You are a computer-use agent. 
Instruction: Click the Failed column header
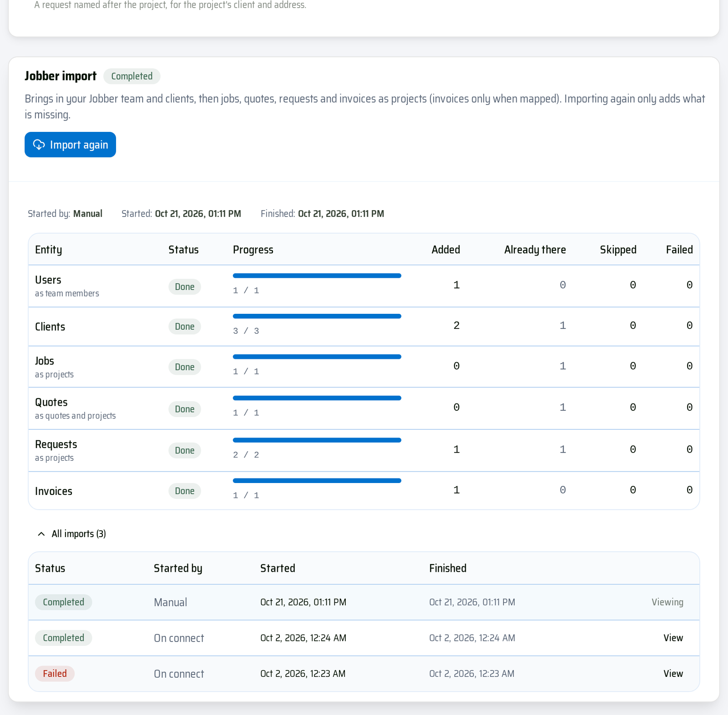point(679,250)
